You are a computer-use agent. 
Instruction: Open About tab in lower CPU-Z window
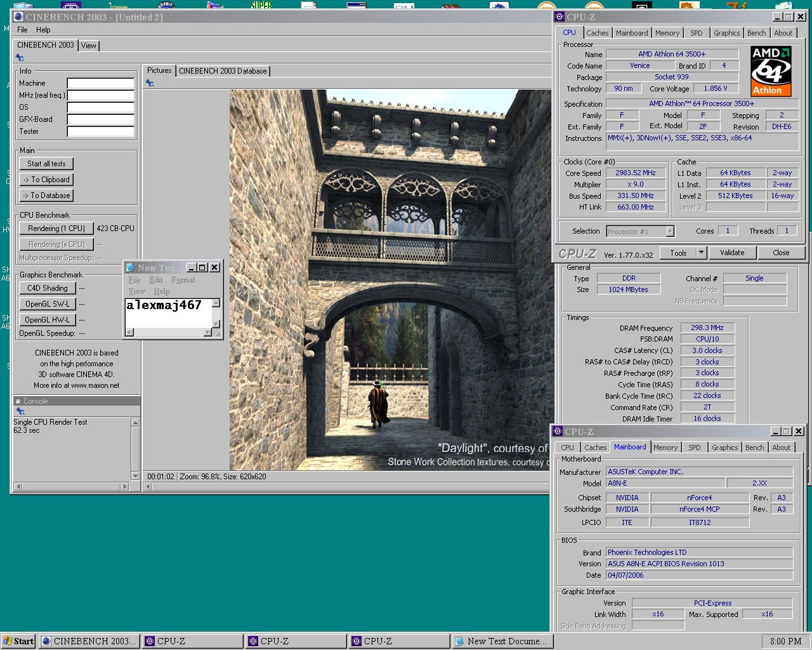(x=781, y=448)
